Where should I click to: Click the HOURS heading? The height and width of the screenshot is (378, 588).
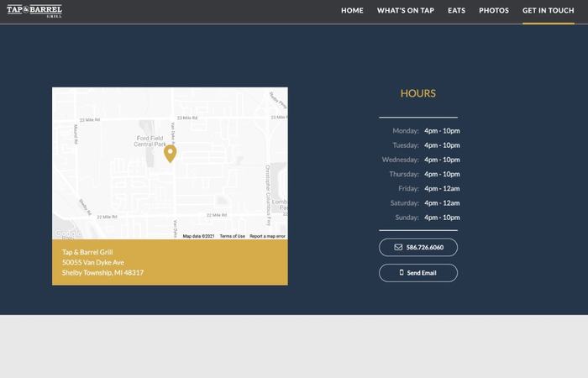click(418, 93)
